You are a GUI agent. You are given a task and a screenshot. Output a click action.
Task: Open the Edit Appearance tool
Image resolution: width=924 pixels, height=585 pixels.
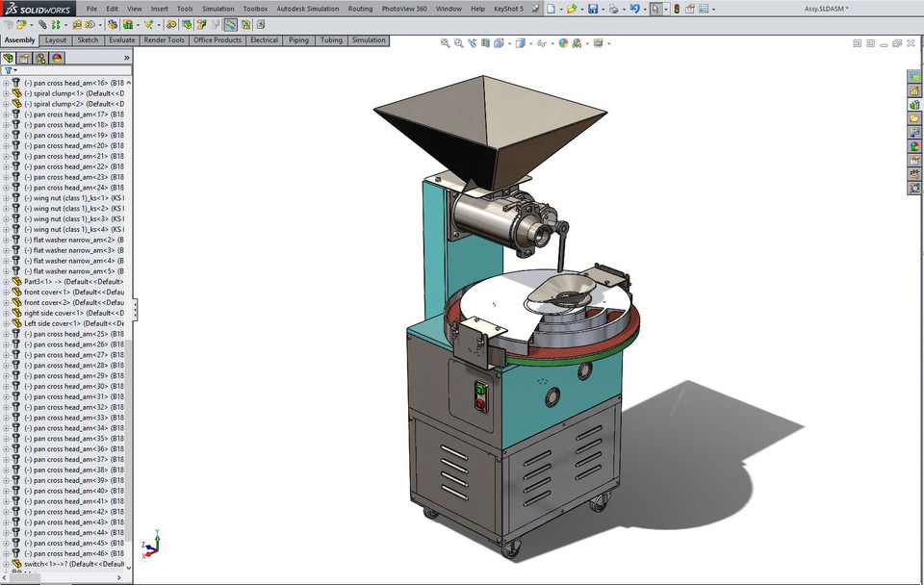tap(566, 42)
